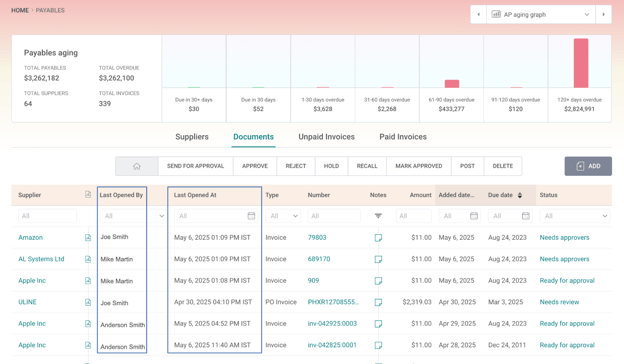Open calendar in Added date filter

click(474, 216)
